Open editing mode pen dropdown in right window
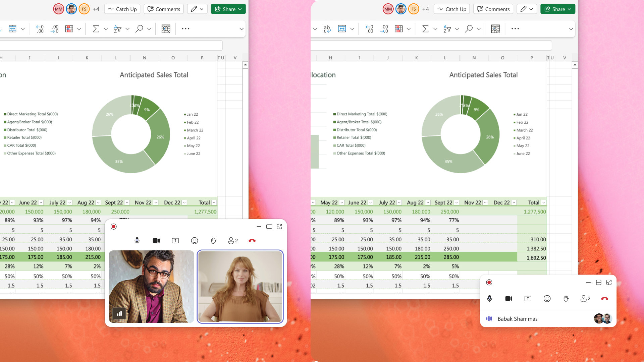This screenshot has height=362, width=644. pos(527,9)
